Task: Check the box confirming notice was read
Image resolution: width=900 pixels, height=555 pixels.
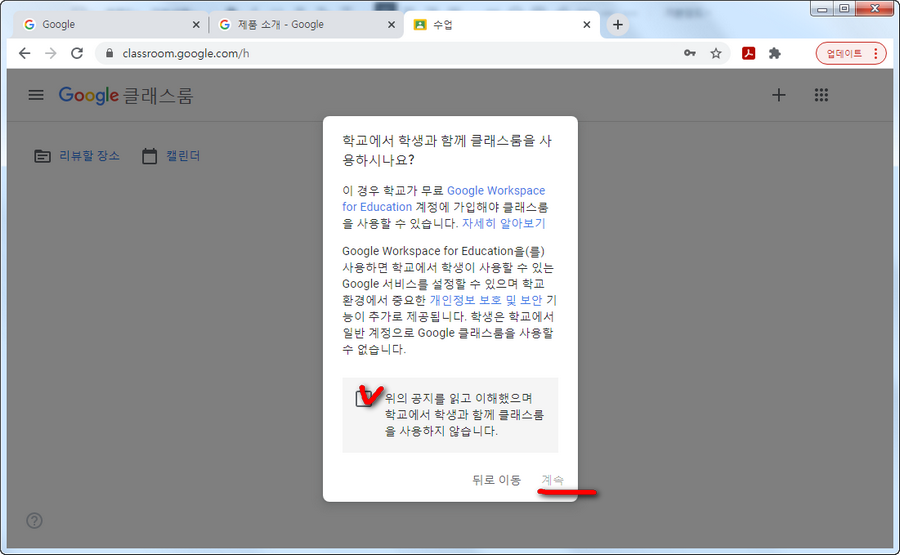Action: tap(364, 398)
